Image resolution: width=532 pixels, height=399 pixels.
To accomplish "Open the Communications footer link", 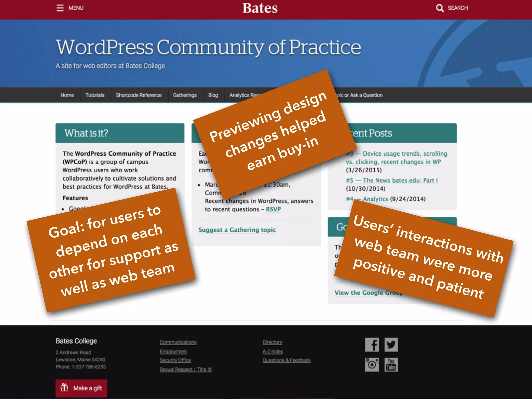I will (x=178, y=342).
